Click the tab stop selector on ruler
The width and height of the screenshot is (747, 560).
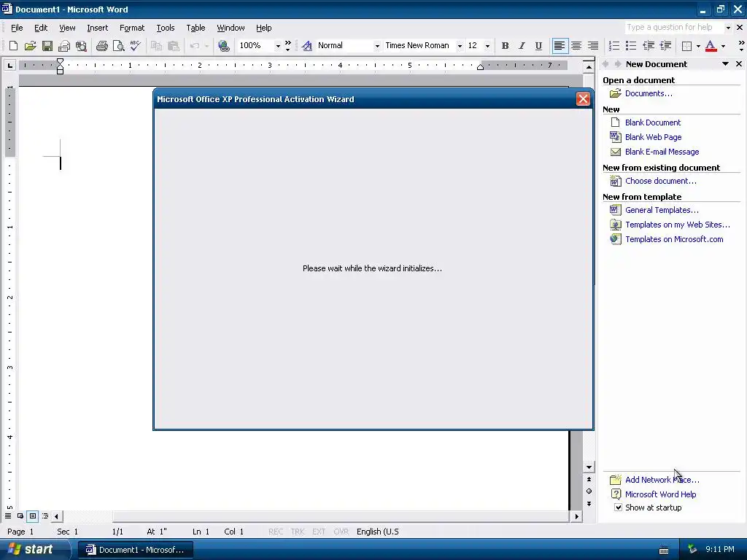[9, 65]
